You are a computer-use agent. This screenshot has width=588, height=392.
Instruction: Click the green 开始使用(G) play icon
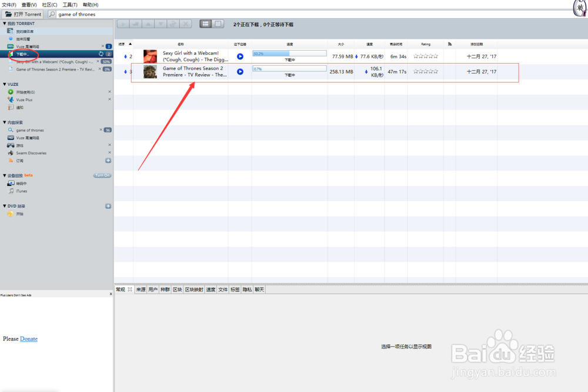pyautogui.click(x=11, y=92)
